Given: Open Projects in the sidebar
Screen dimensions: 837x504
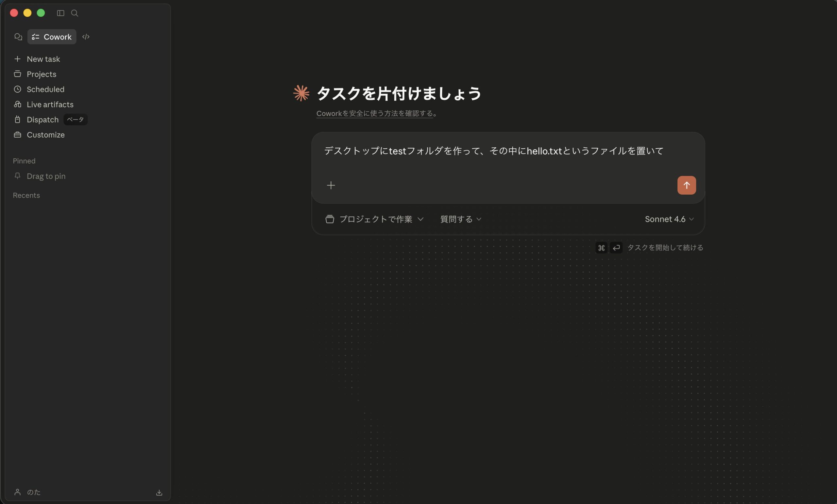Looking at the screenshot, I should pos(42,74).
